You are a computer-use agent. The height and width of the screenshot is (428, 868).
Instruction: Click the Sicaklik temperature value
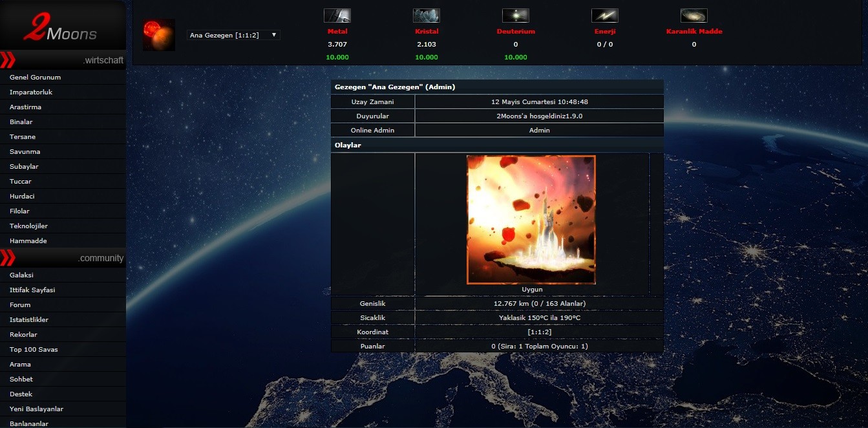pyautogui.click(x=539, y=317)
